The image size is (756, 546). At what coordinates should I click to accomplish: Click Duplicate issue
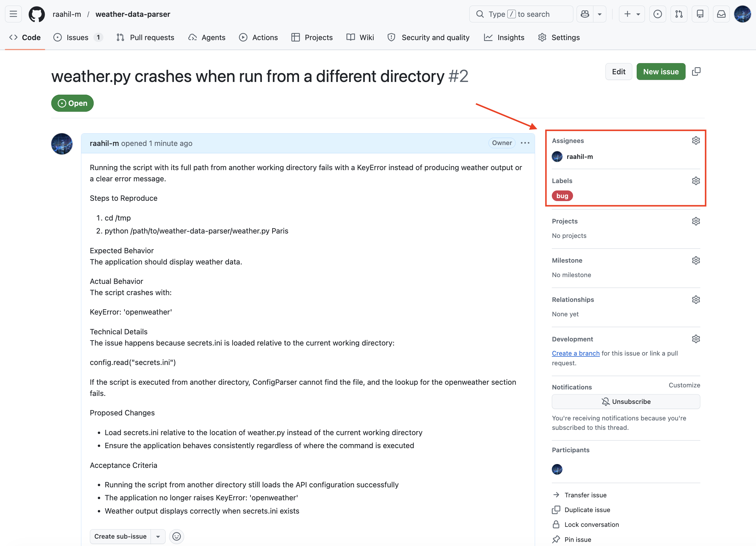pos(581,510)
